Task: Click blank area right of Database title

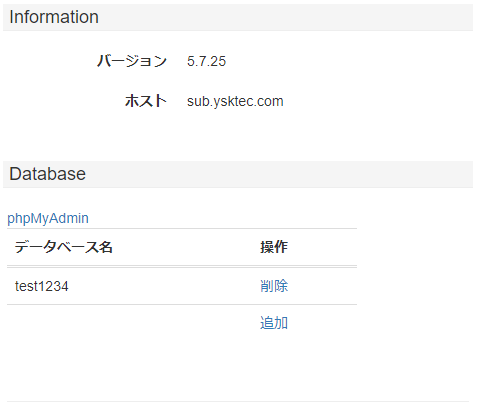Action: click(x=280, y=174)
